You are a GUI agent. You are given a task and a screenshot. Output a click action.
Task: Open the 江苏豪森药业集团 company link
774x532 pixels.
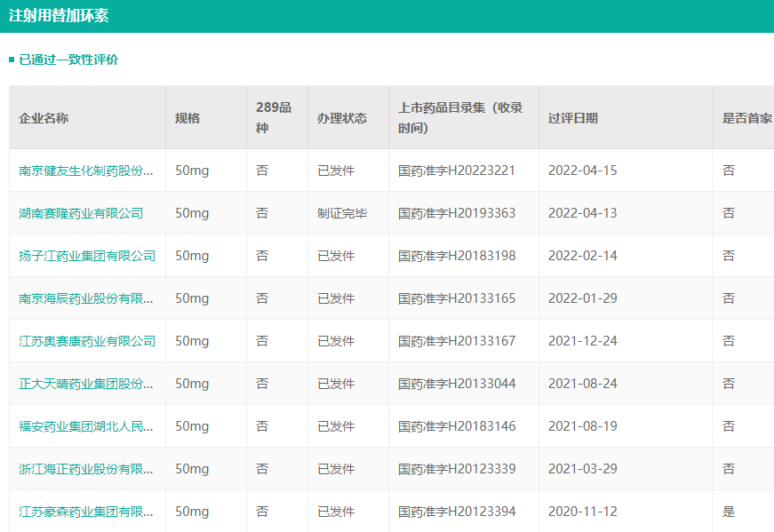86,512
